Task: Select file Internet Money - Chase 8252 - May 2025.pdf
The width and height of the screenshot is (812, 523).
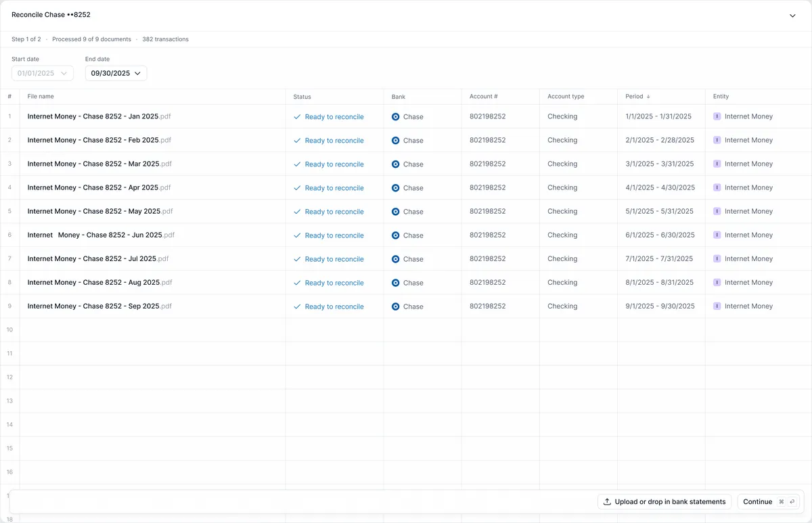Action: 100,211
